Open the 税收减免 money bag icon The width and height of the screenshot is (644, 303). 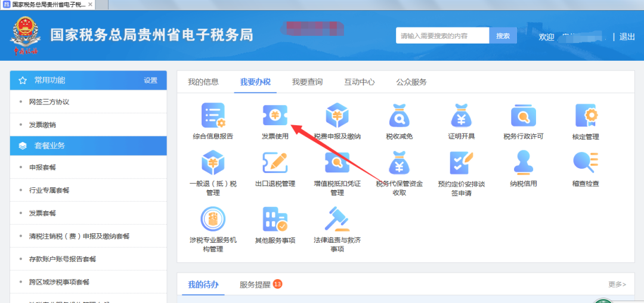tap(399, 115)
